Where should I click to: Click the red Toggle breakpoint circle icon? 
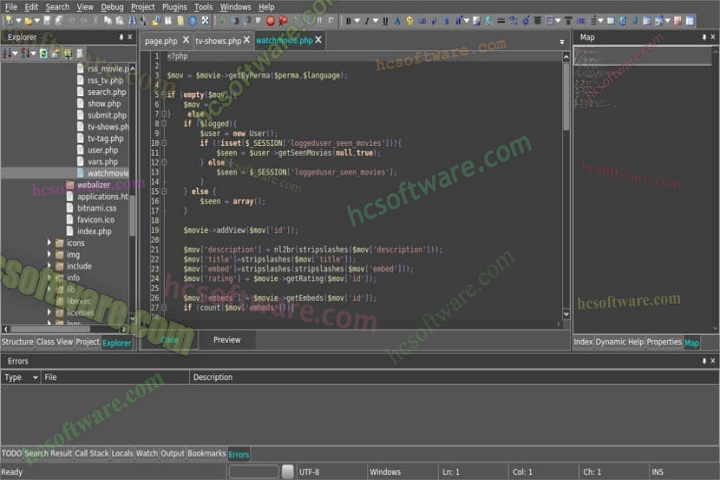[270, 21]
